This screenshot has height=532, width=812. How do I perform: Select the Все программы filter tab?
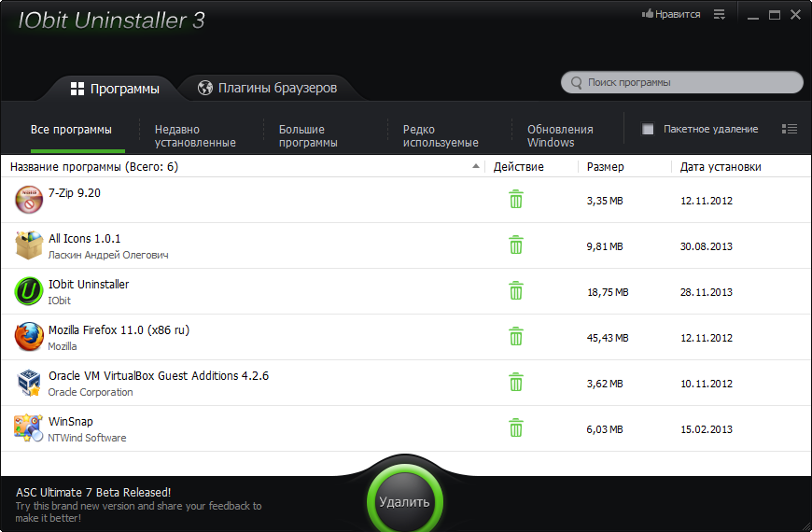71,130
